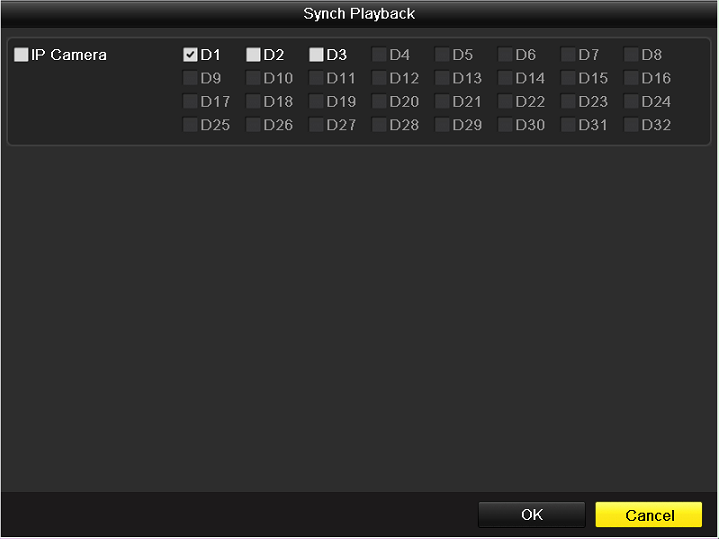Image resolution: width=719 pixels, height=539 pixels.
Task: Check the D26 box
Action: (253, 125)
